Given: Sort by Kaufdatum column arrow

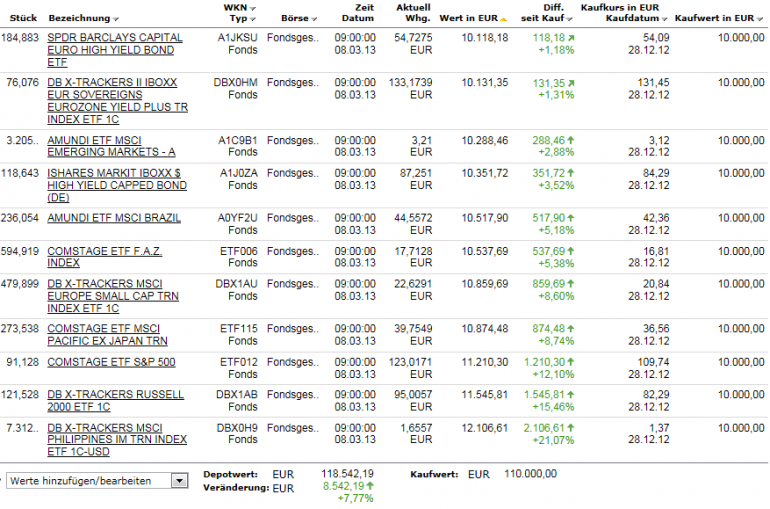Looking at the screenshot, I should click(x=664, y=19).
